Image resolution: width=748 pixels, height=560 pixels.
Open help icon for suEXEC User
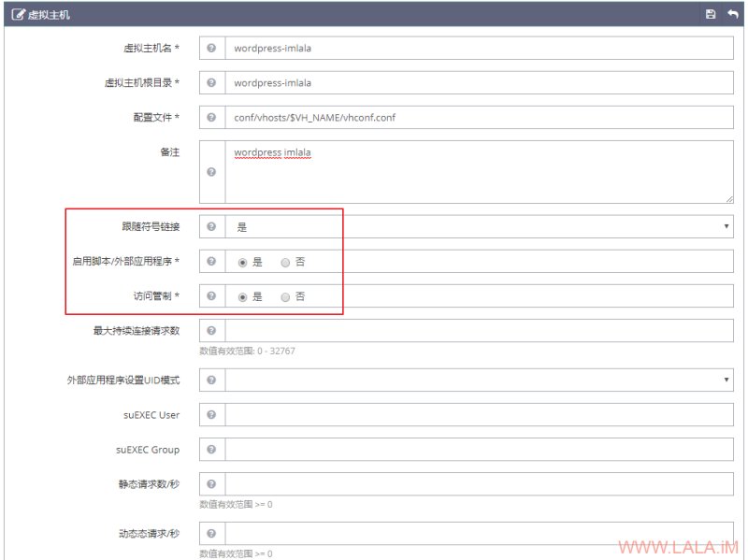tap(212, 414)
